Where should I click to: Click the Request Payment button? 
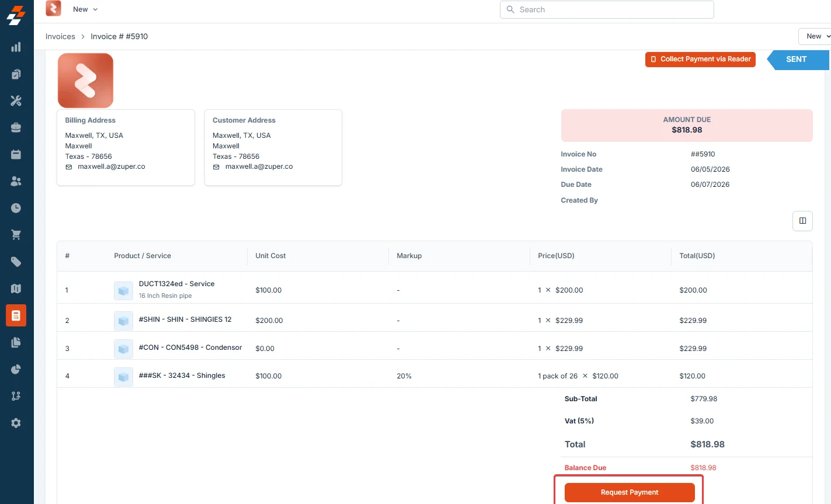(630, 492)
